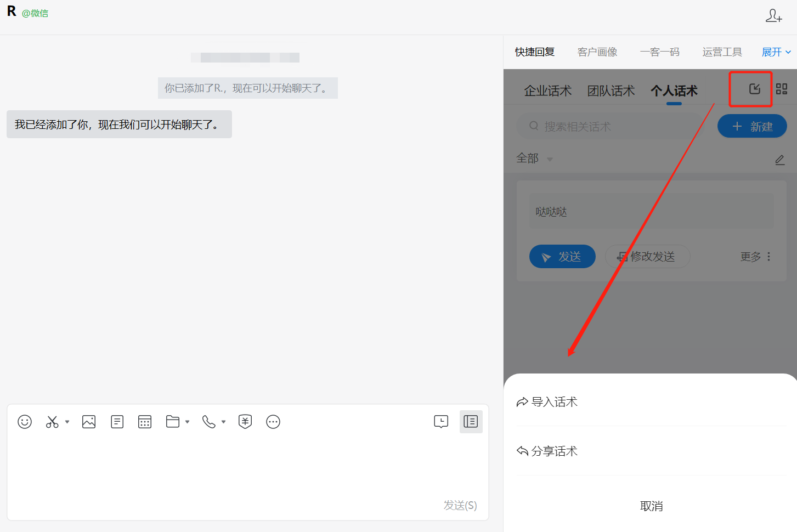Click the 搜索相关话术 search field
The image size is (797, 532).
pos(612,127)
